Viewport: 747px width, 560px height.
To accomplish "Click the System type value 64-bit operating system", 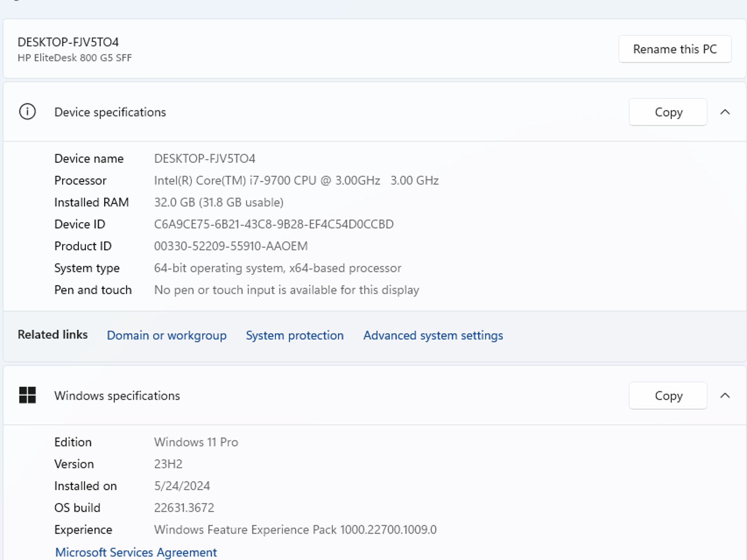I will [x=278, y=268].
